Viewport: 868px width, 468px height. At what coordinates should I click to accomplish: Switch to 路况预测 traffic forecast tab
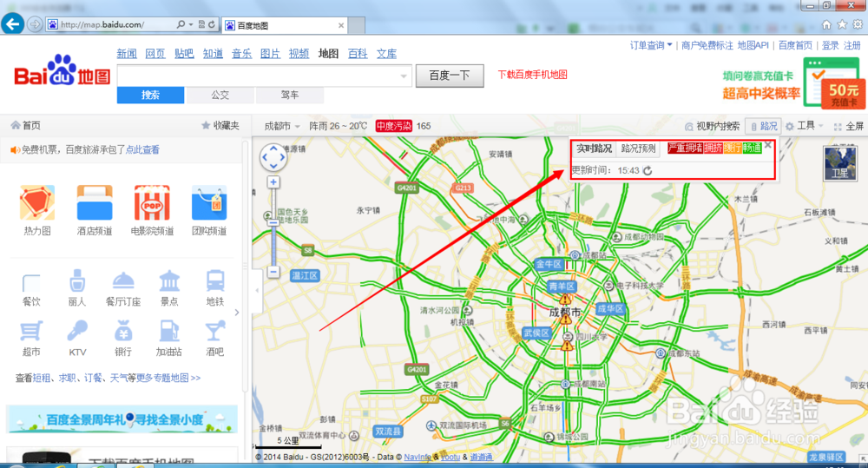point(638,148)
